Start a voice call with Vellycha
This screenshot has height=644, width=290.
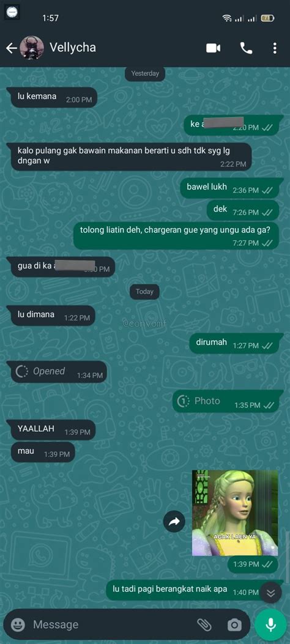pyautogui.click(x=246, y=48)
